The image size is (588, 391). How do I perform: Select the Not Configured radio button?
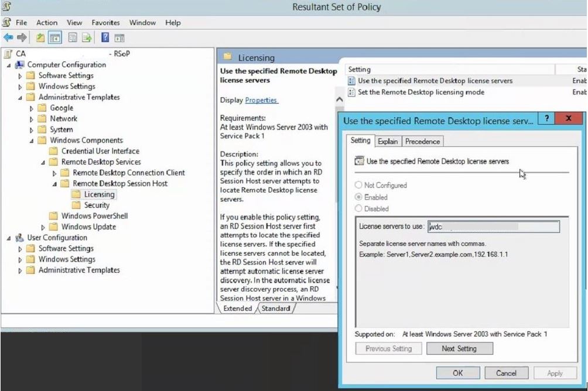[358, 185]
